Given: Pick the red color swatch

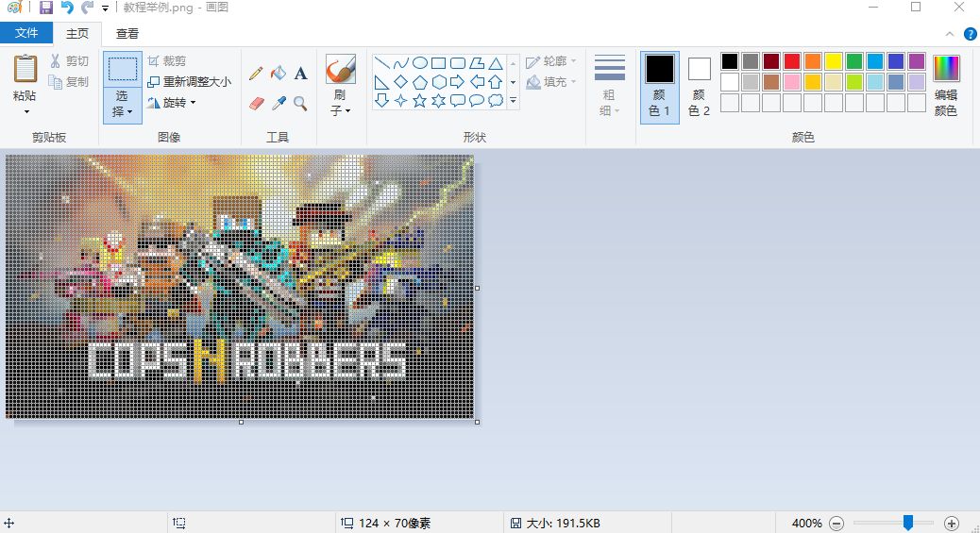Looking at the screenshot, I should [x=791, y=61].
